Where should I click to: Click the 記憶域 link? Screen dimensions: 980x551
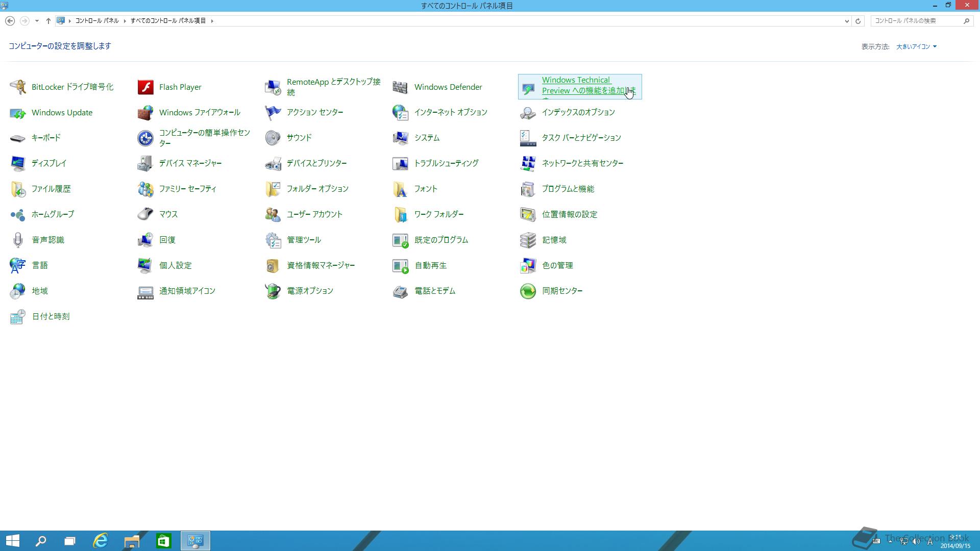click(x=554, y=240)
